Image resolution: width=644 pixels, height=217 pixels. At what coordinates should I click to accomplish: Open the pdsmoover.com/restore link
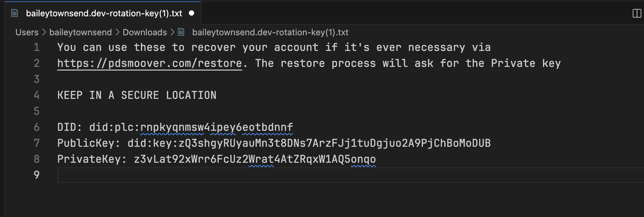(150, 63)
